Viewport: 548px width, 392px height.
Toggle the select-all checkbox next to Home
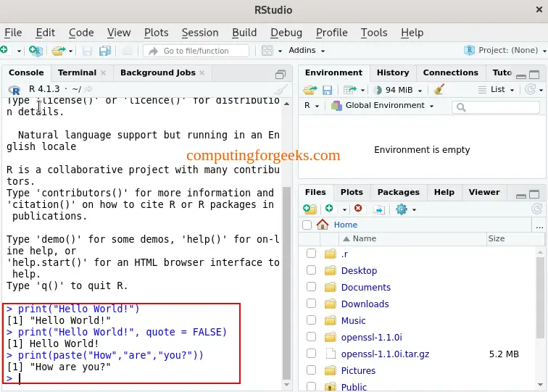coord(307,225)
